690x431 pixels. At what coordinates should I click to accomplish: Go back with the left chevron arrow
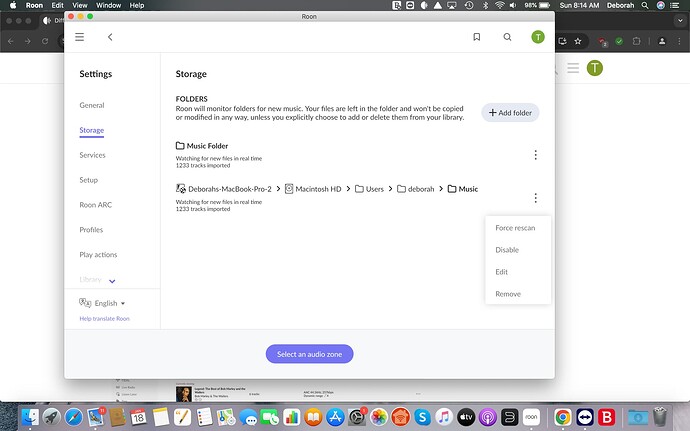(110, 37)
